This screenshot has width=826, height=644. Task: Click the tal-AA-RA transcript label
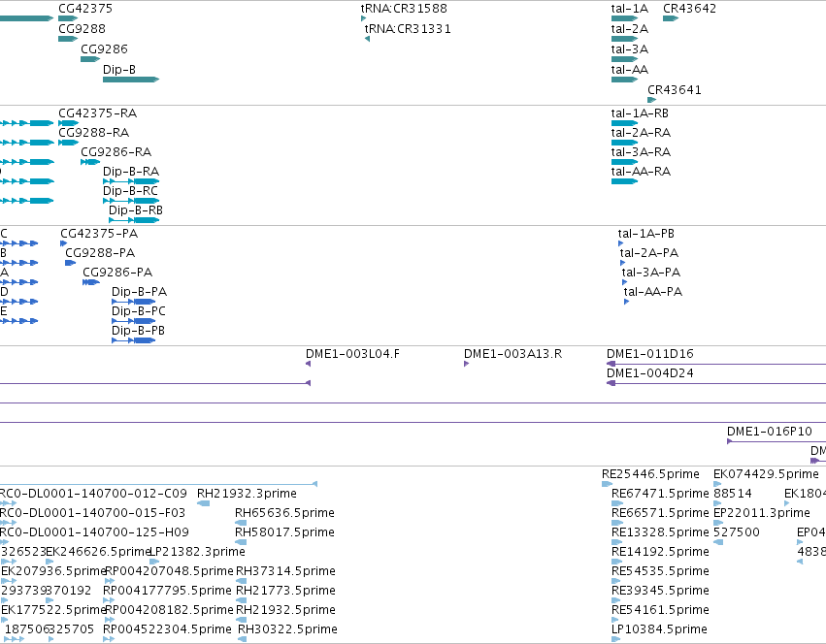click(642, 172)
